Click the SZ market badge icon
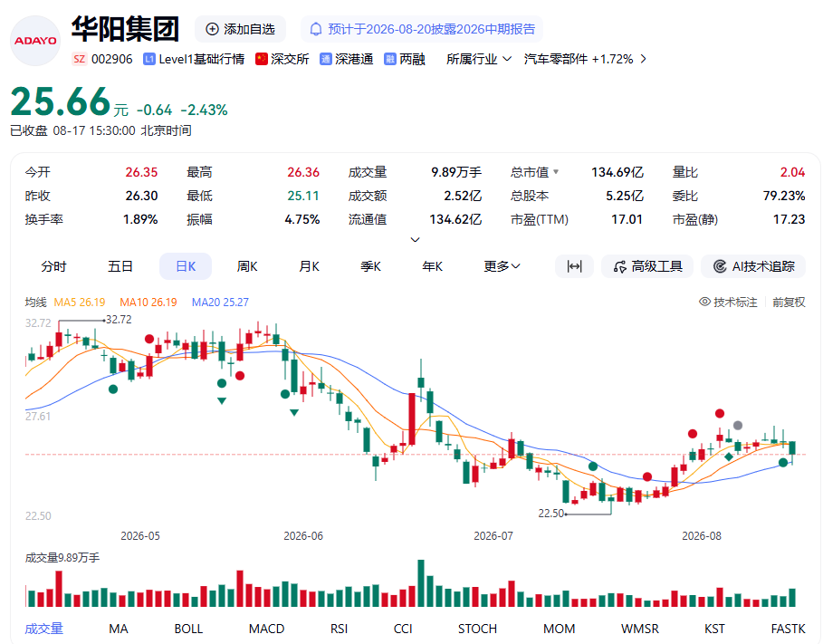Screen dimensions: 823x644 tap(80, 59)
